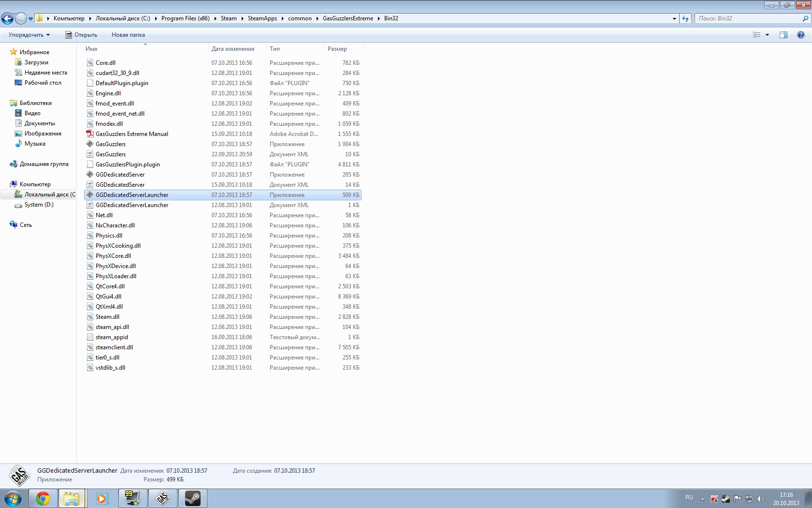Select Компьютер in the navigation pane
The height and width of the screenshot is (508, 812).
(x=35, y=184)
